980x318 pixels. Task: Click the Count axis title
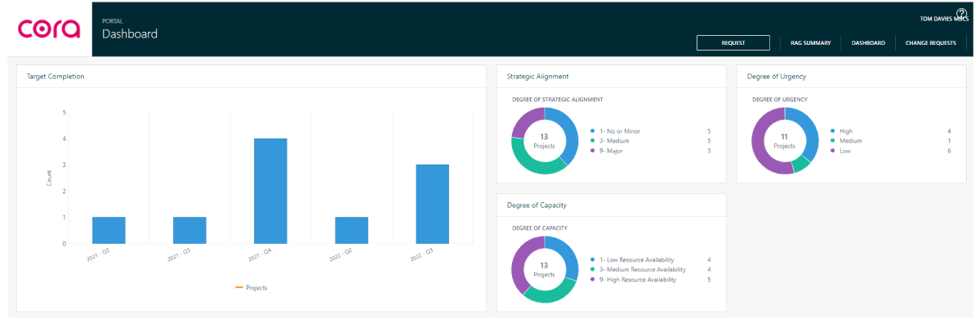pyautogui.click(x=49, y=178)
